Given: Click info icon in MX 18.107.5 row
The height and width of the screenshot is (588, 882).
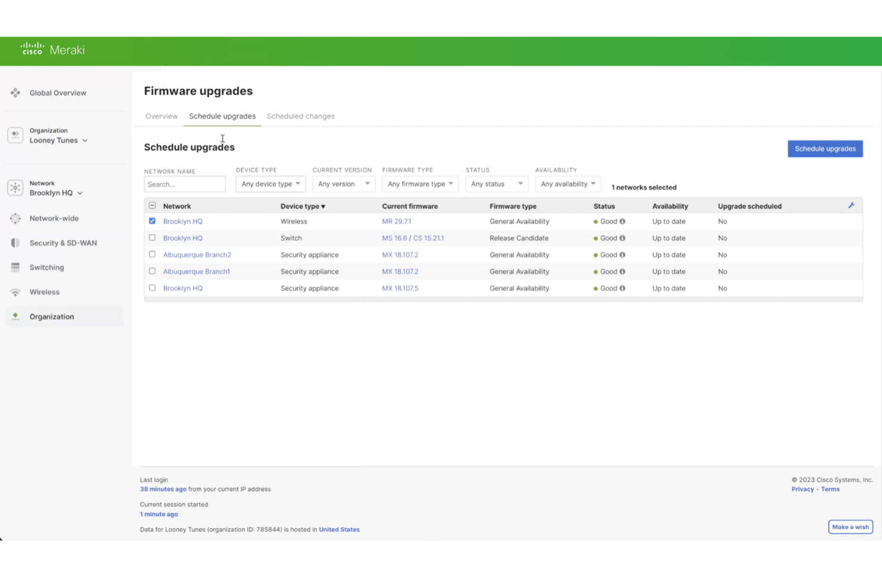Looking at the screenshot, I should pyautogui.click(x=622, y=288).
